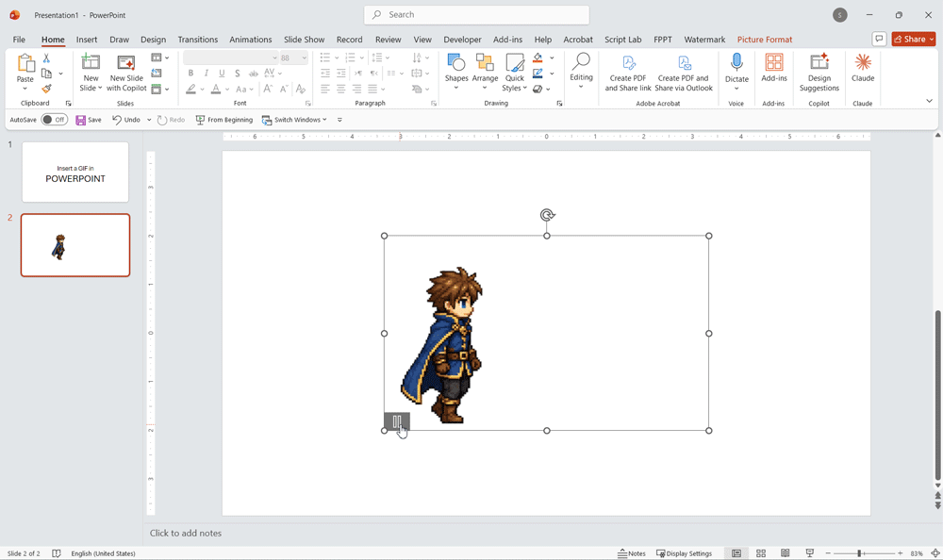
Task: Collapse the ribbon with chevron
Action: coord(929,101)
